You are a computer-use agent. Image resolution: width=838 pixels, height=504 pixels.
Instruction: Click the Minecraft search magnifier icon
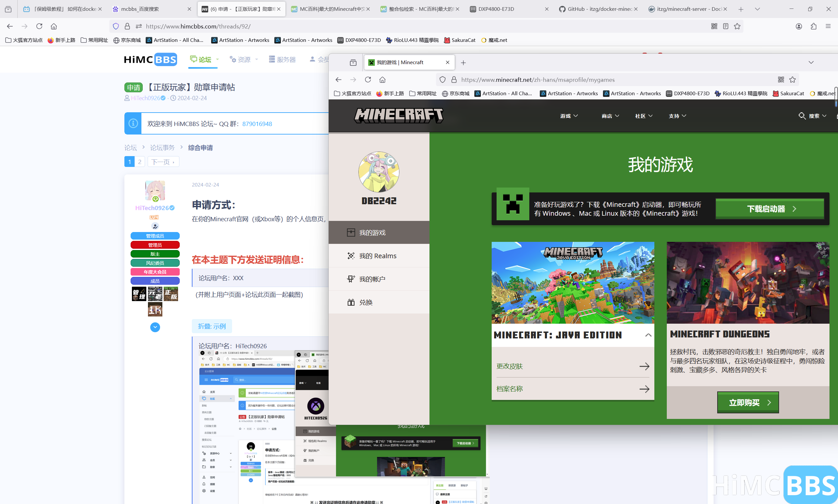click(802, 116)
